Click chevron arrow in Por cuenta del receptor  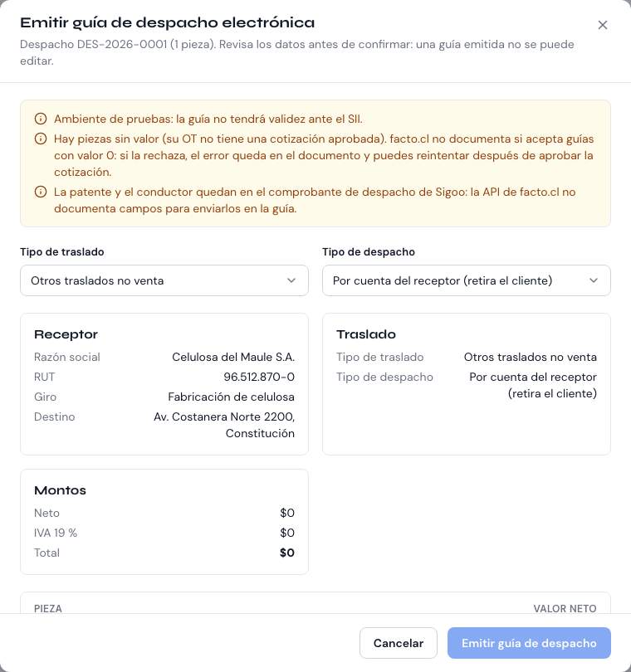click(x=594, y=280)
